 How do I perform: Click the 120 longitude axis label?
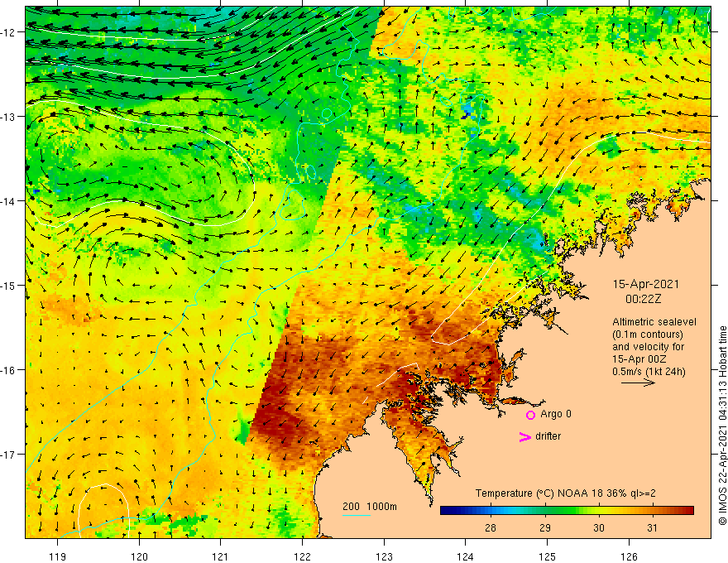(x=139, y=556)
